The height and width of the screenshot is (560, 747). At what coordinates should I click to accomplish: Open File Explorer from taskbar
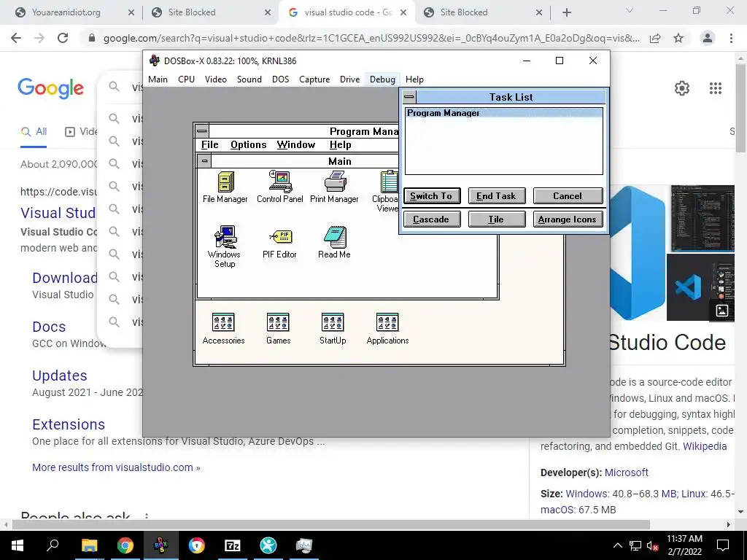(89, 545)
